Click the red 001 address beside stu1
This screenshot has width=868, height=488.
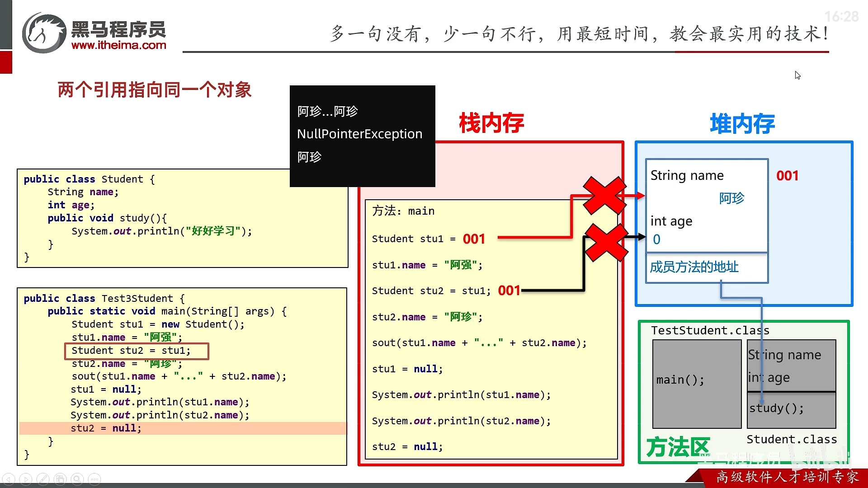[x=474, y=239]
